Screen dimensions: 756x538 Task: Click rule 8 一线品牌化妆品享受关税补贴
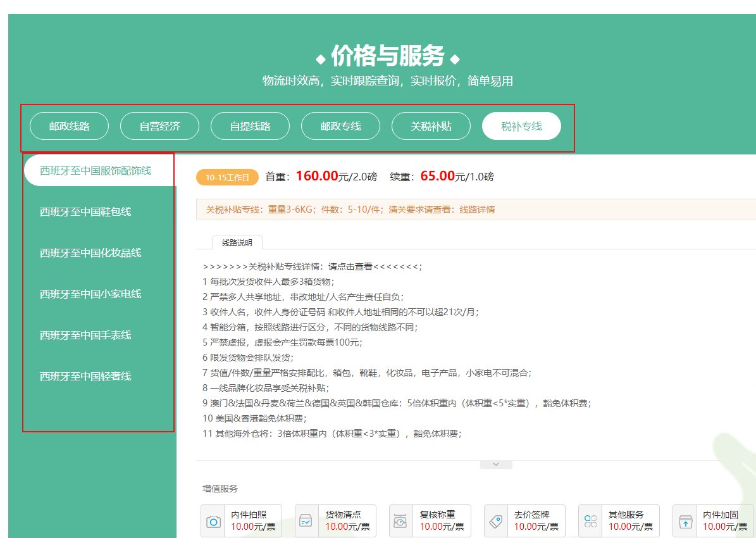point(266,388)
